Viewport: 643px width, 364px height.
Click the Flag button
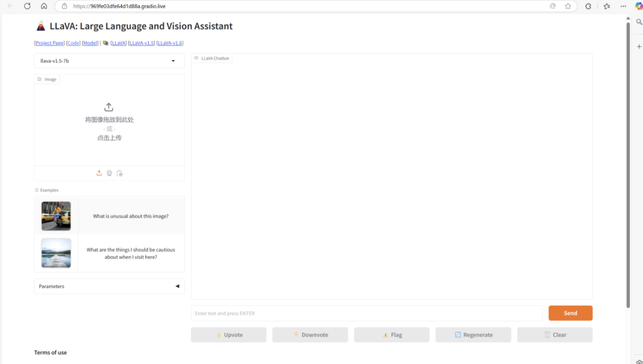coord(391,335)
